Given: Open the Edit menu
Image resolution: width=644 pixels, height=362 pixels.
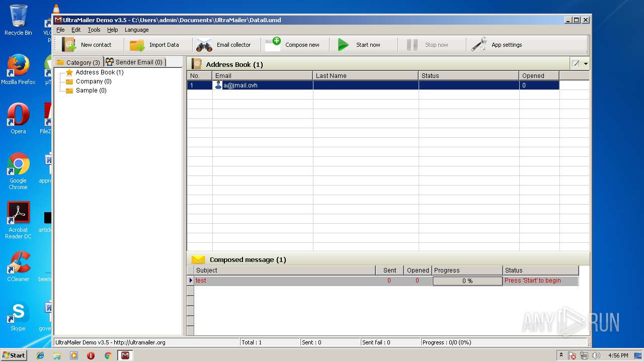Looking at the screenshot, I should click(x=76, y=30).
